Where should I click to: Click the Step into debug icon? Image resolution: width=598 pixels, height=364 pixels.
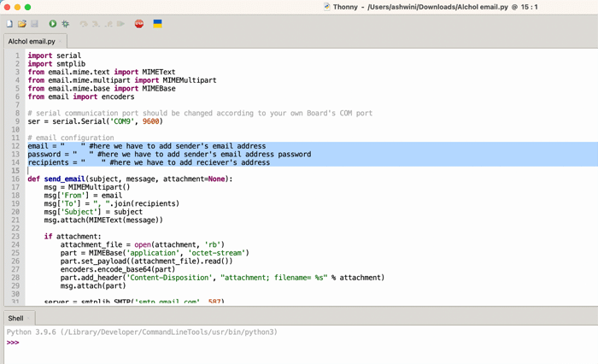coord(96,24)
